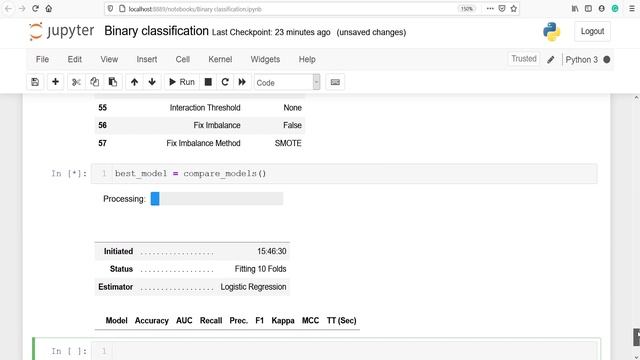The image size is (640, 360).
Task: Open the cell type dropdown showing Code
Action: (287, 82)
